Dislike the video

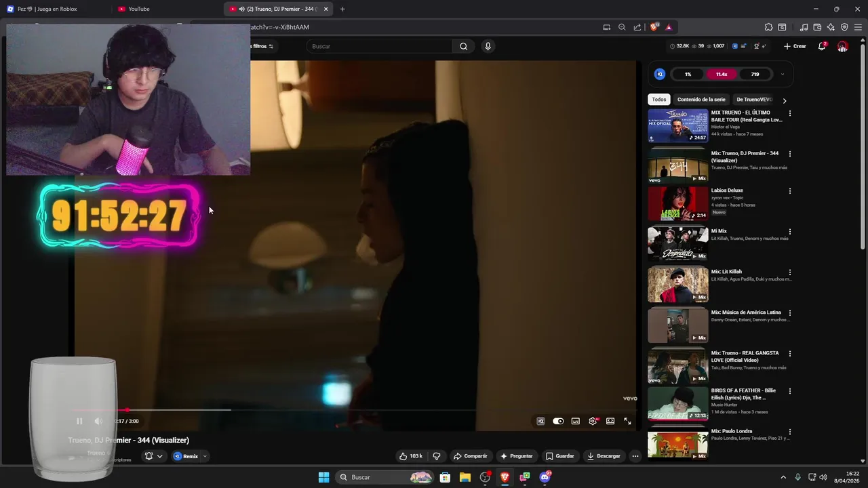tap(437, 456)
